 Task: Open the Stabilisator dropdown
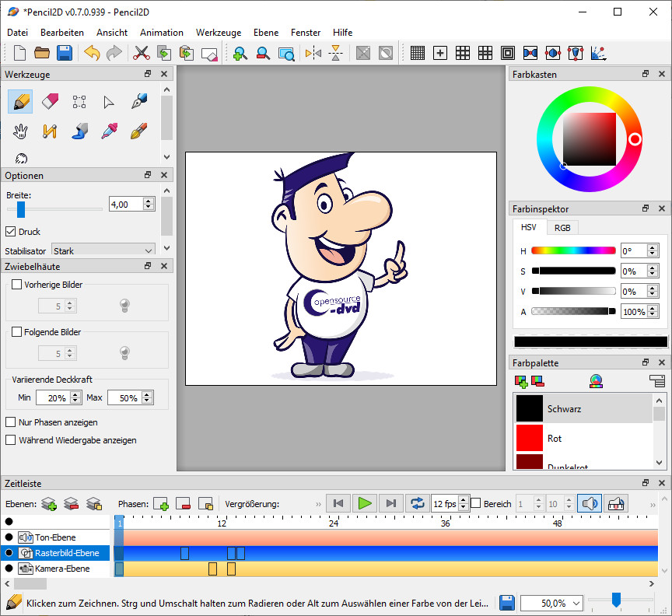(103, 251)
